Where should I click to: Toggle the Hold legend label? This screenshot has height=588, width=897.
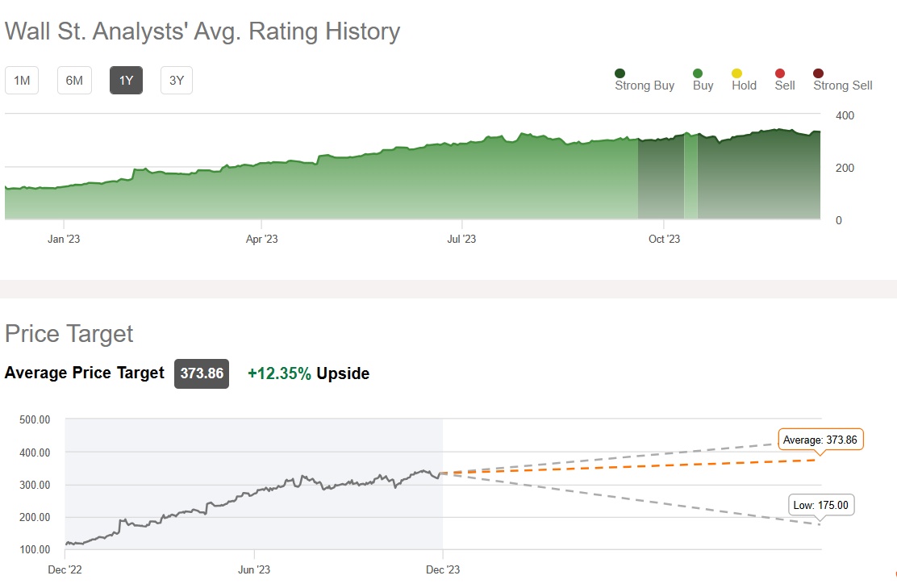[x=744, y=85]
